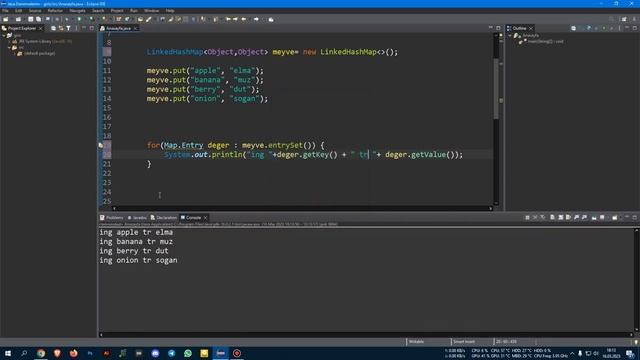Close the Console tab
This screenshot has width=640, height=360.
point(205,218)
